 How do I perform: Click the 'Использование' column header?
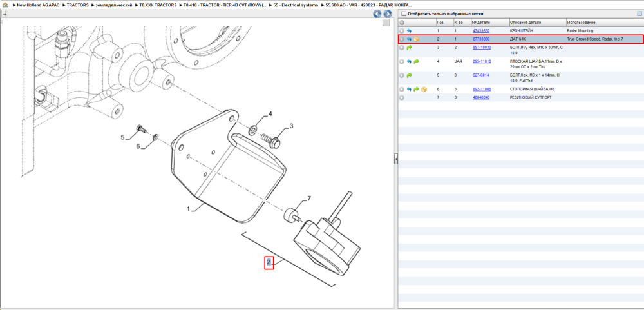click(x=605, y=22)
